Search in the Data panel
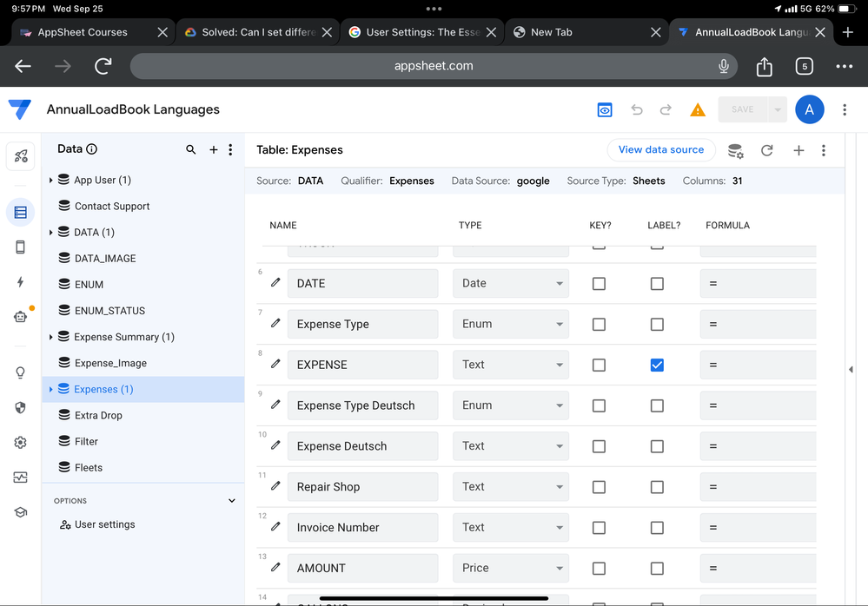 pyautogui.click(x=191, y=149)
